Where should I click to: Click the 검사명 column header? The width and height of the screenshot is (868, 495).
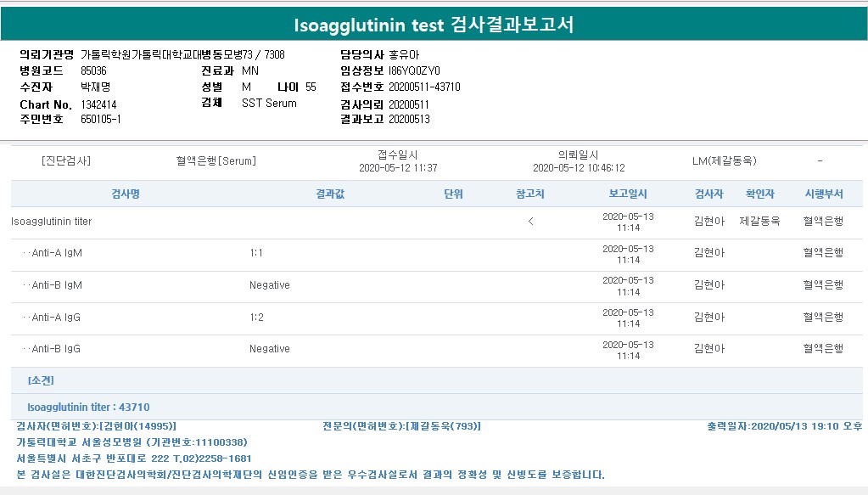point(126,194)
